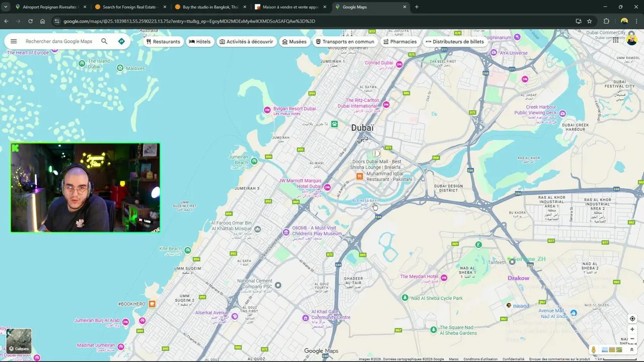644x362 pixels.
Task: Zoom in with the plus button
Action: pos(632,329)
